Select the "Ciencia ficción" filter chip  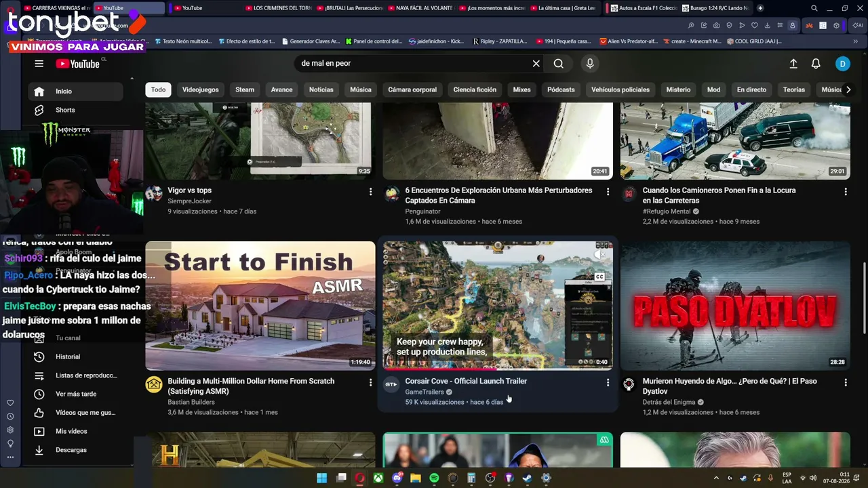click(475, 89)
